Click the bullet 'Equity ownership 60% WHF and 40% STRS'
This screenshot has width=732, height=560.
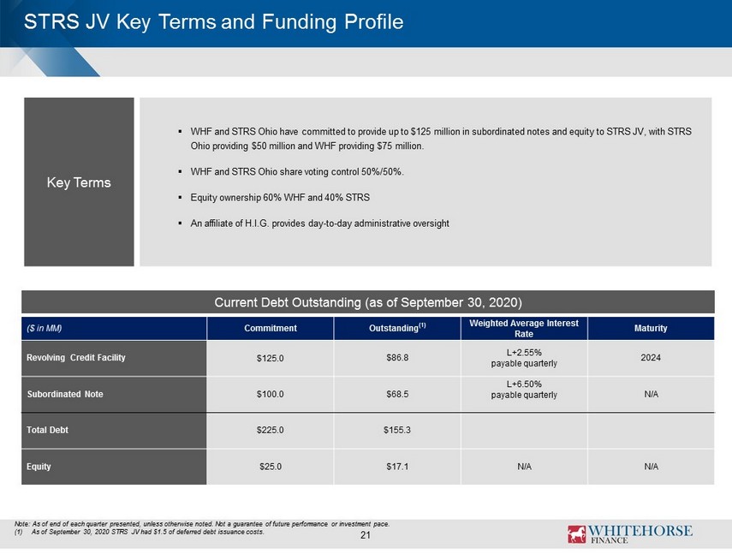click(280, 198)
